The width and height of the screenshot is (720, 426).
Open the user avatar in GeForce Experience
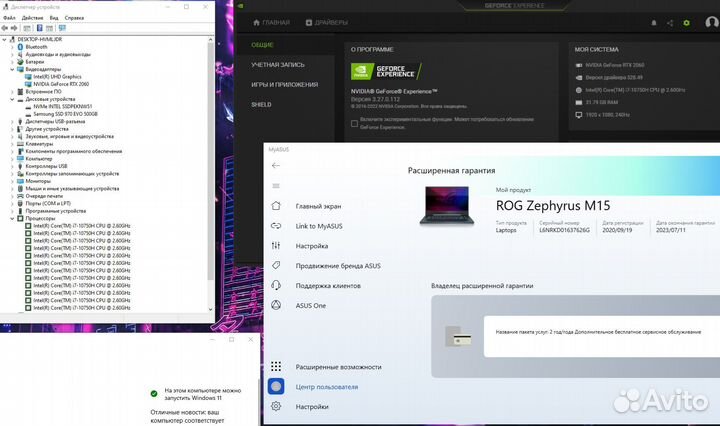coord(712,22)
